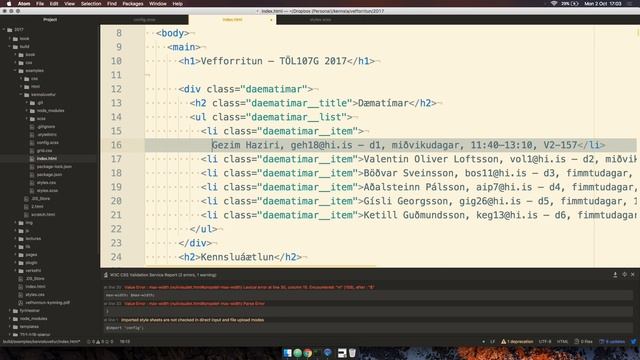Open the 1 deprecation warning indicator
The image size is (640, 360).
pyautogui.click(x=517, y=342)
